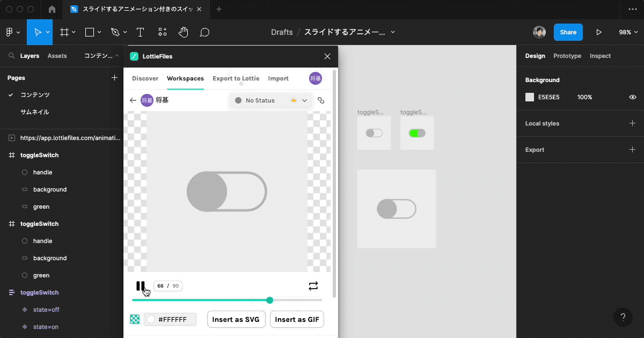Select the Move tool
The image size is (644, 338).
coord(39,32)
